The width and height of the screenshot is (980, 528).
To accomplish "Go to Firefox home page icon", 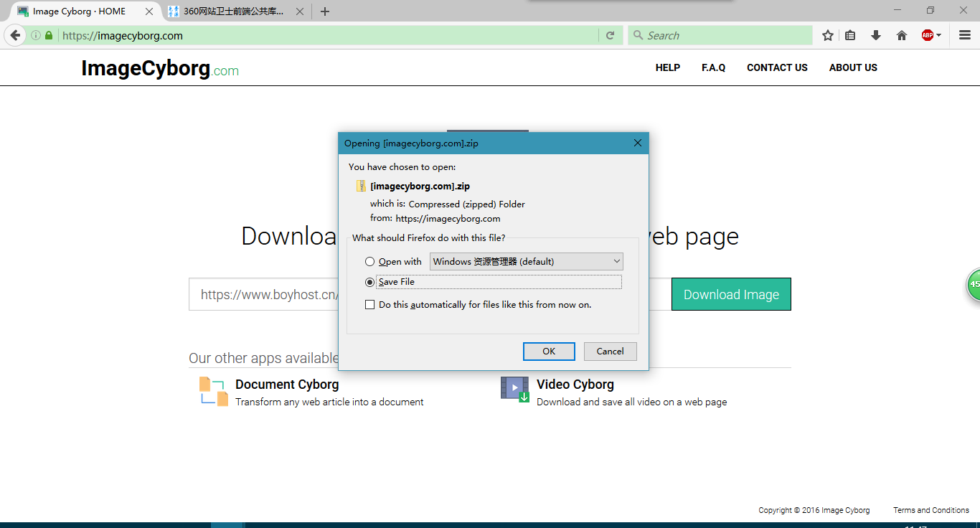I will [902, 35].
